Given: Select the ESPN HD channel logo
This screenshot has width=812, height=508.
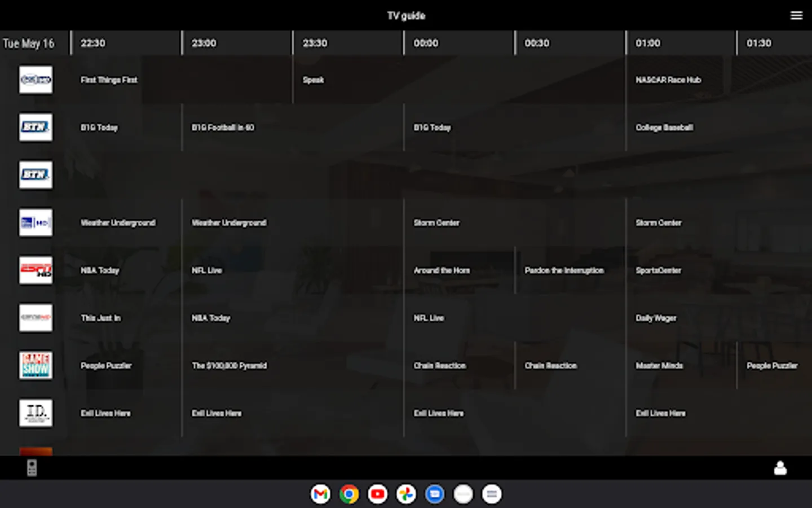Looking at the screenshot, I should pyautogui.click(x=36, y=270).
